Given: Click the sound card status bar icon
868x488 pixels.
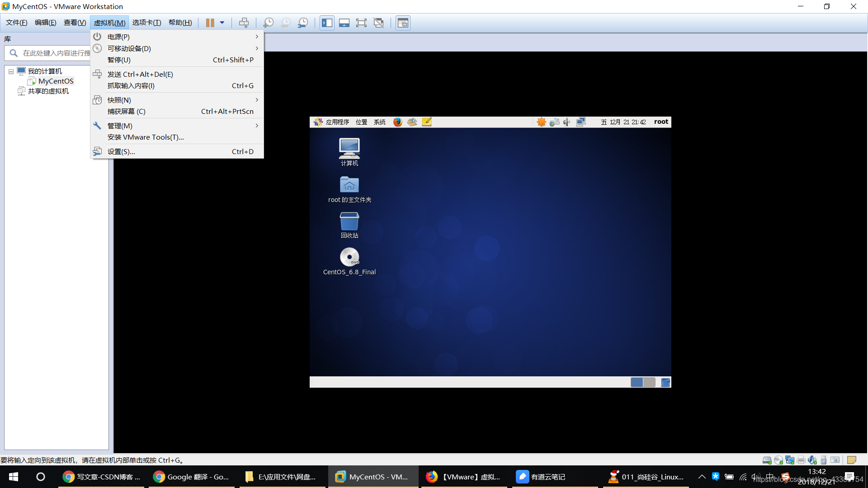Looking at the screenshot, I should click(x=812, y=460).
